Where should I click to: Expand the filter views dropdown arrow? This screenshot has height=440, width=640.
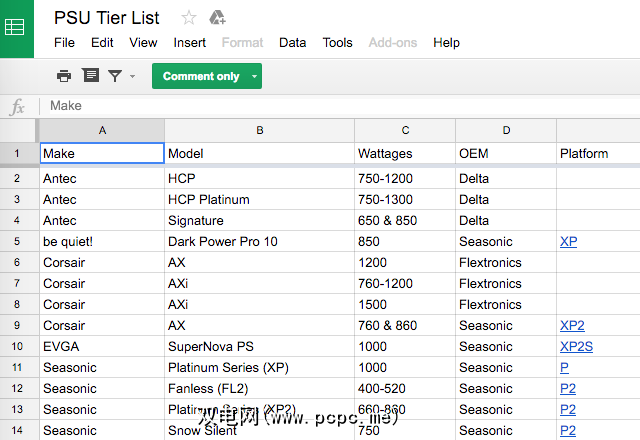(132, 76)
